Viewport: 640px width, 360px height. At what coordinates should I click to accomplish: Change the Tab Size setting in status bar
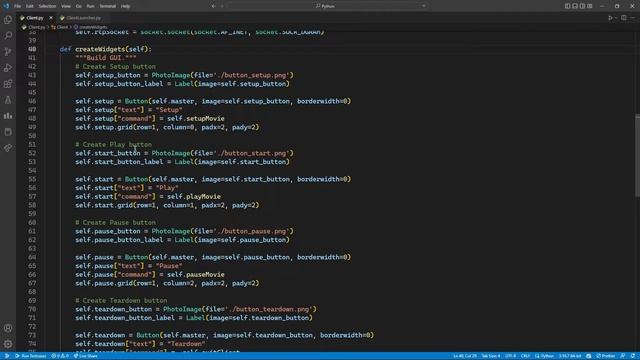click(491, 356)
